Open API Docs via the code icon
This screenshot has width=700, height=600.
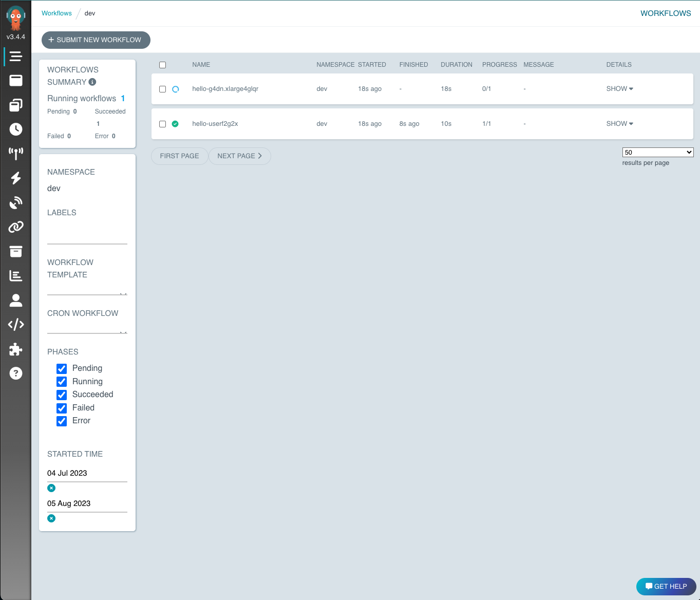coord(16,324)
